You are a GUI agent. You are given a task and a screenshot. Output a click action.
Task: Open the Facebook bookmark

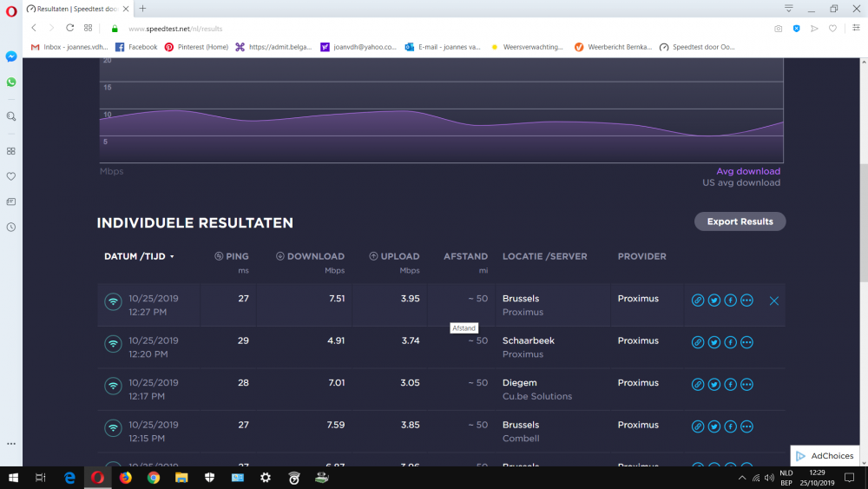136,47
